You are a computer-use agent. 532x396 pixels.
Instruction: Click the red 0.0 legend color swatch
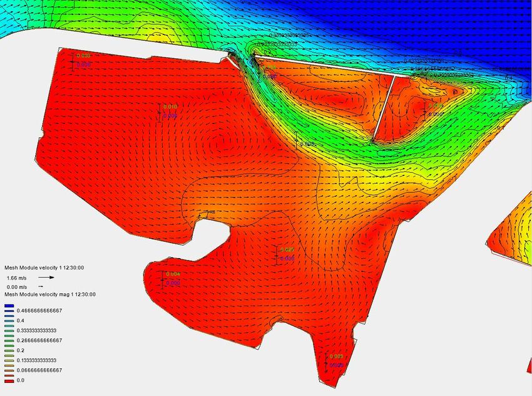(9, 380)
